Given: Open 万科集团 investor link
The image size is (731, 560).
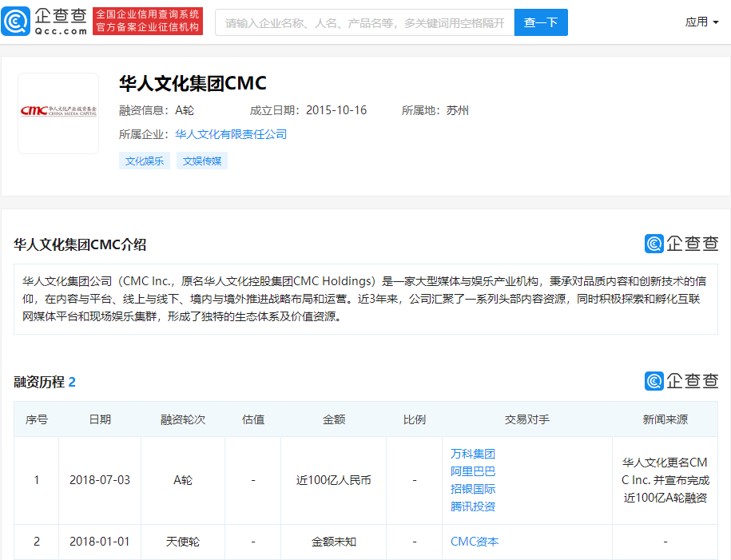Looking at the screenshot, I should coord(473,454).
